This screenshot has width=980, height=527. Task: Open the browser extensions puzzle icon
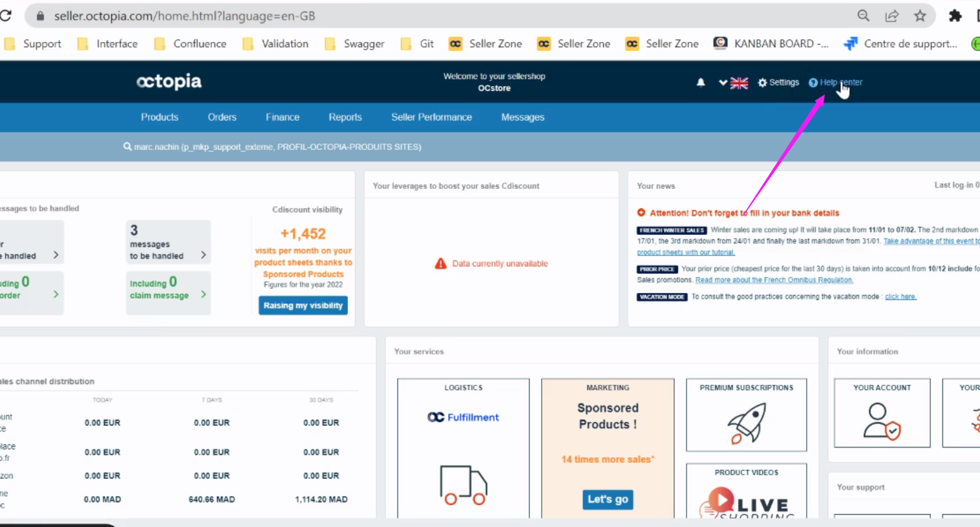955,16
